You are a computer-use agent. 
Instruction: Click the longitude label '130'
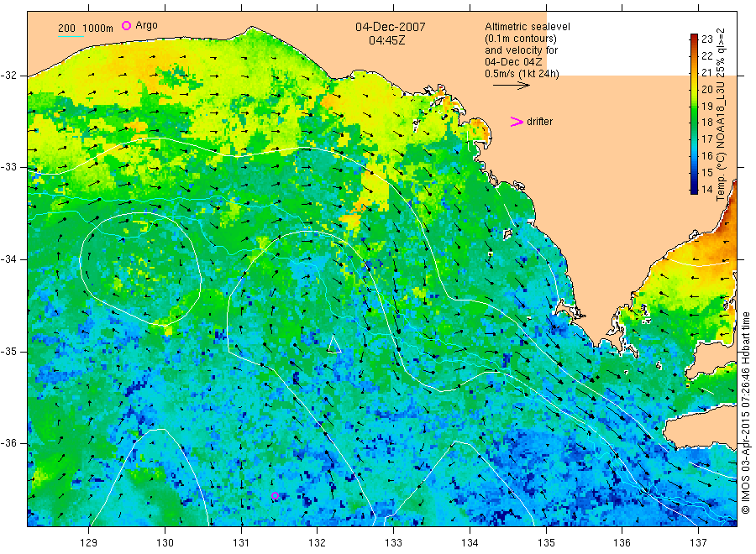click(x=165, y=543)
